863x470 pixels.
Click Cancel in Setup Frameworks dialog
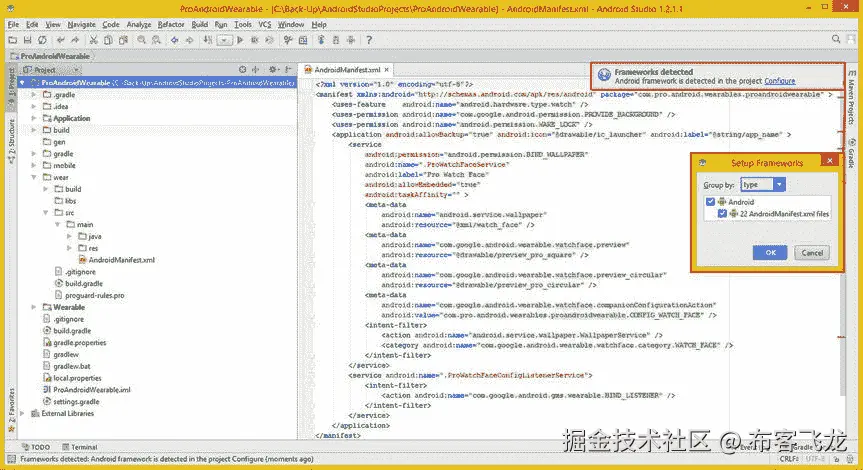[x=812, y=253]
